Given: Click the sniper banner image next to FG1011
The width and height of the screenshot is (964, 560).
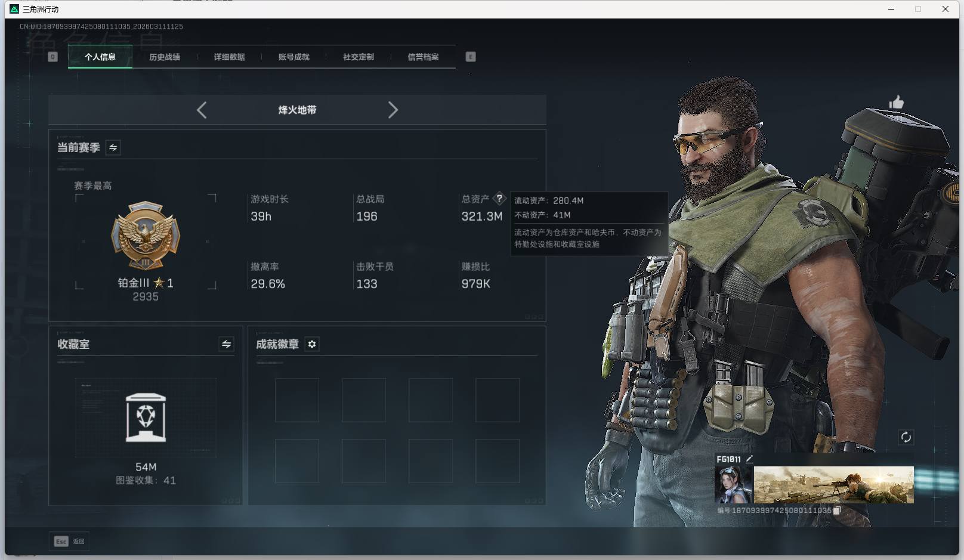Looking at the screenshot, I should 832,484.
